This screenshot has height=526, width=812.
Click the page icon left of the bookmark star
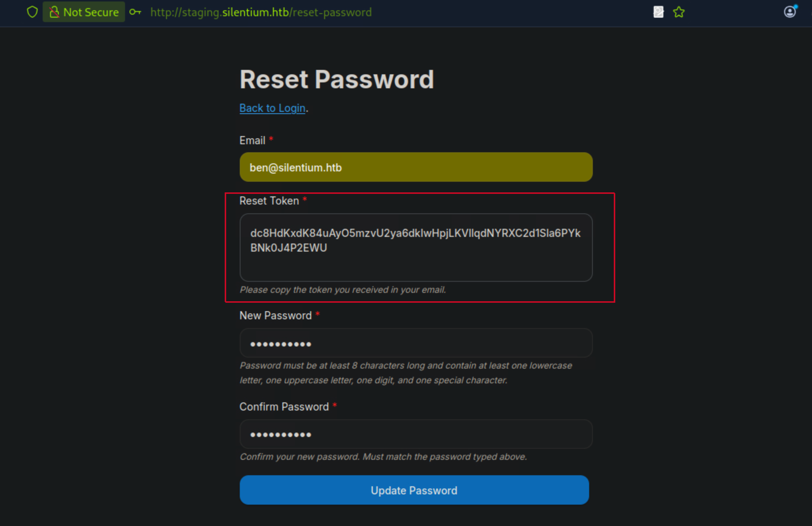pos(658,12)
